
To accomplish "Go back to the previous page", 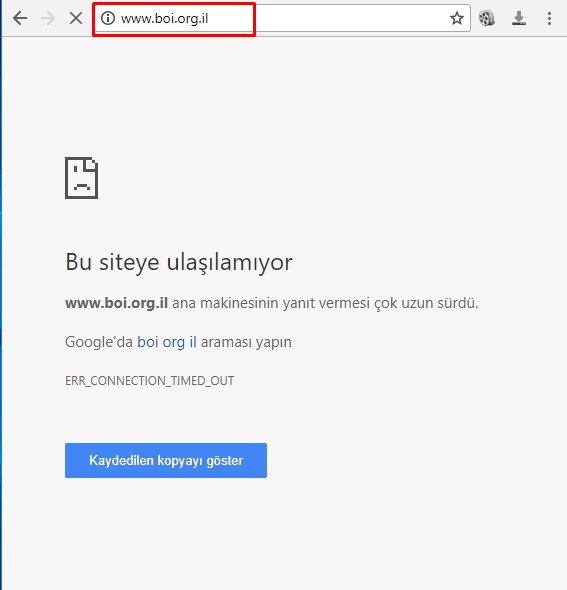I will pos(20,18).
